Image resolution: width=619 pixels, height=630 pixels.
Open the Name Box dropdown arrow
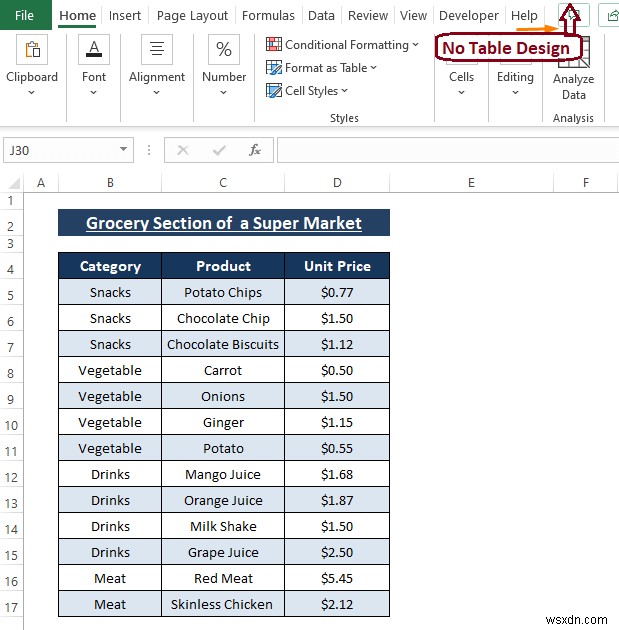coord(123,149)
